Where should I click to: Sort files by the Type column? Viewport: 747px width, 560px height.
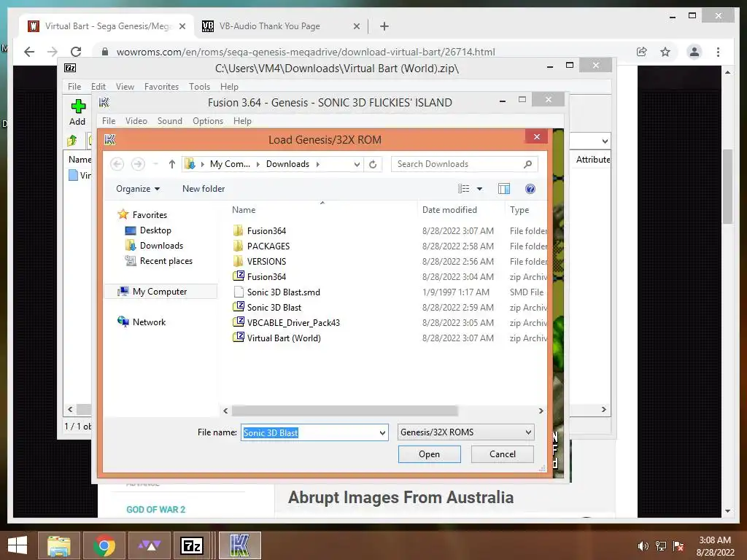pos(519,210)
